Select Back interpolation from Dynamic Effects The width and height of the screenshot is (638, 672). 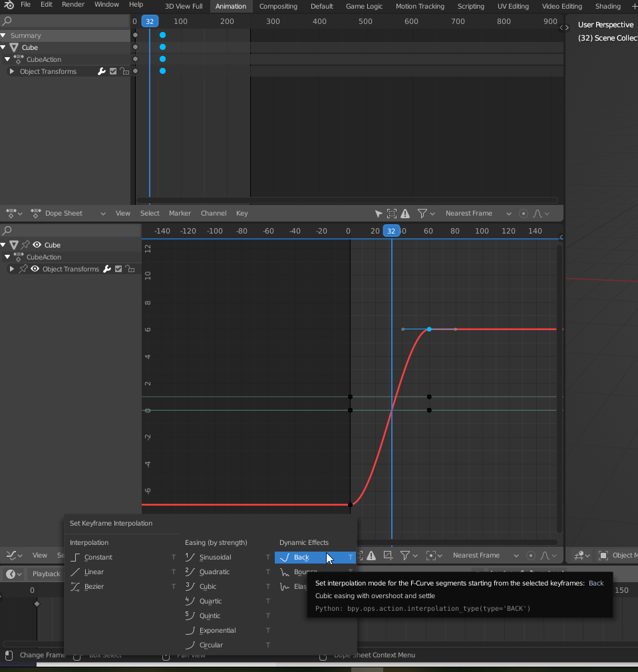302,558
